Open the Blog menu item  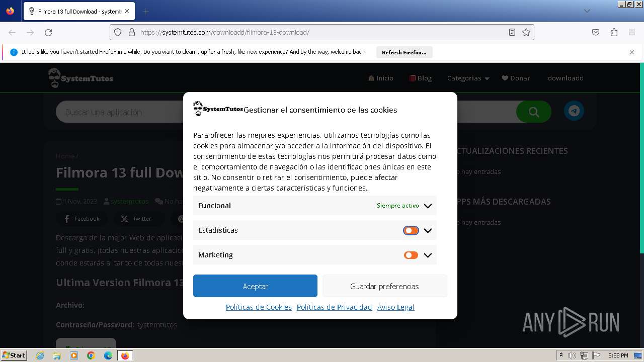(x=421, y=78)
